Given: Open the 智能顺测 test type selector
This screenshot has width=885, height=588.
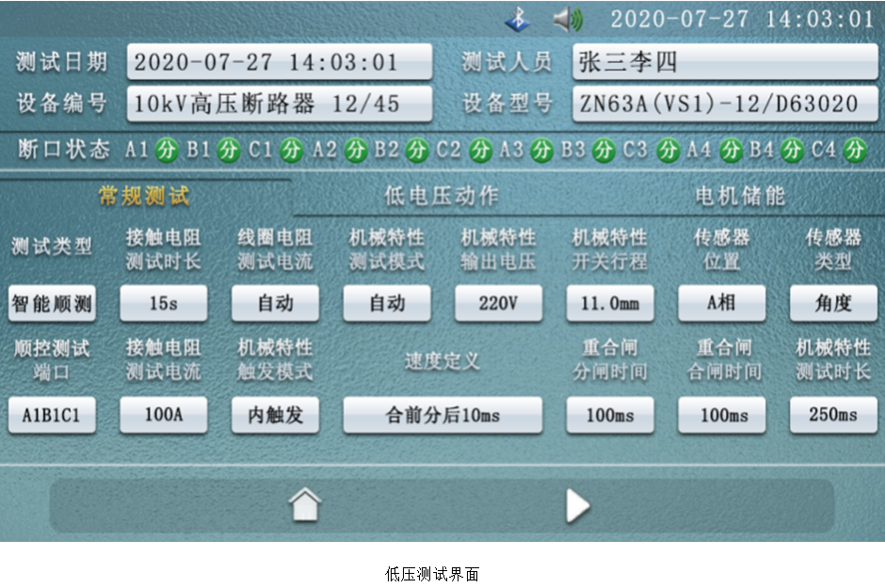Looking at the screenshot, I should click(x=52, y=303).
